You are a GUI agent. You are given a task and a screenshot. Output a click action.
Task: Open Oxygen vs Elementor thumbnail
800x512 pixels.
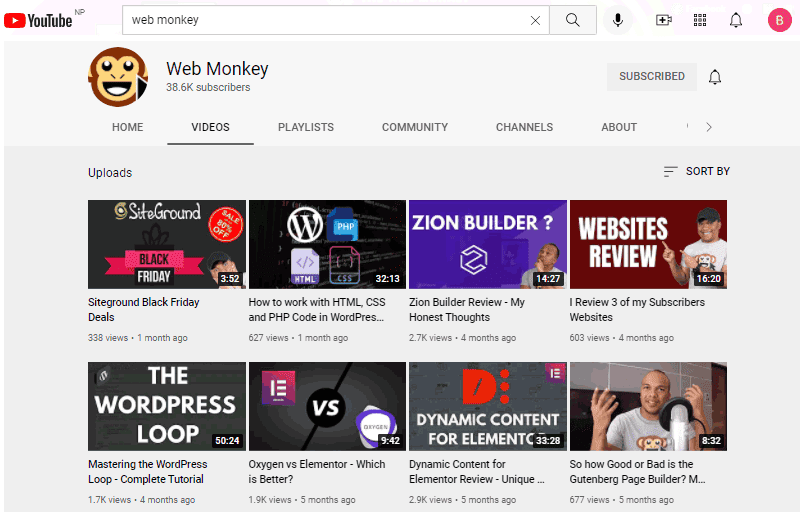(327, 406)
